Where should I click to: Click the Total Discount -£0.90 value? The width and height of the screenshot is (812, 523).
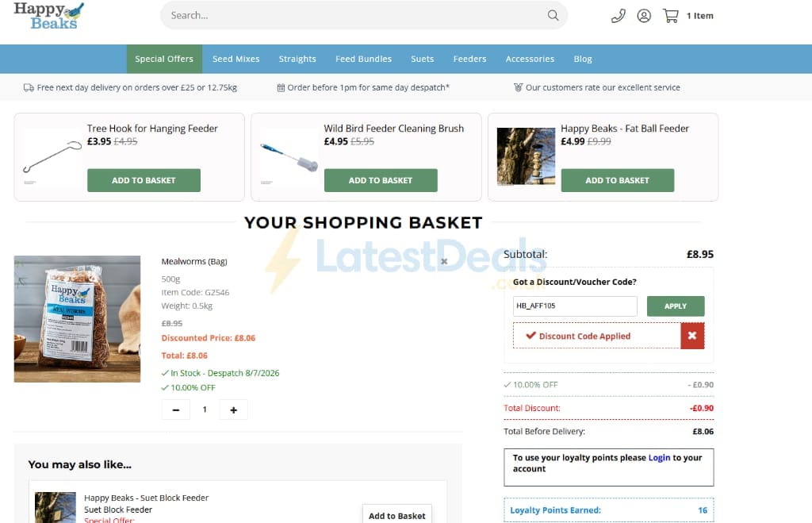pyautogui.click(x=702, y=409)
